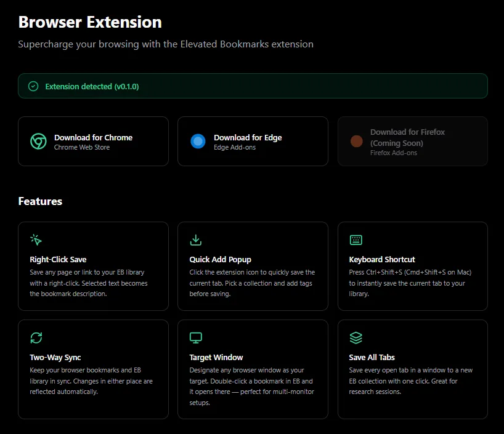504x434 pixels.
Task: Click the Target Window description text
Action: [251, 387]
